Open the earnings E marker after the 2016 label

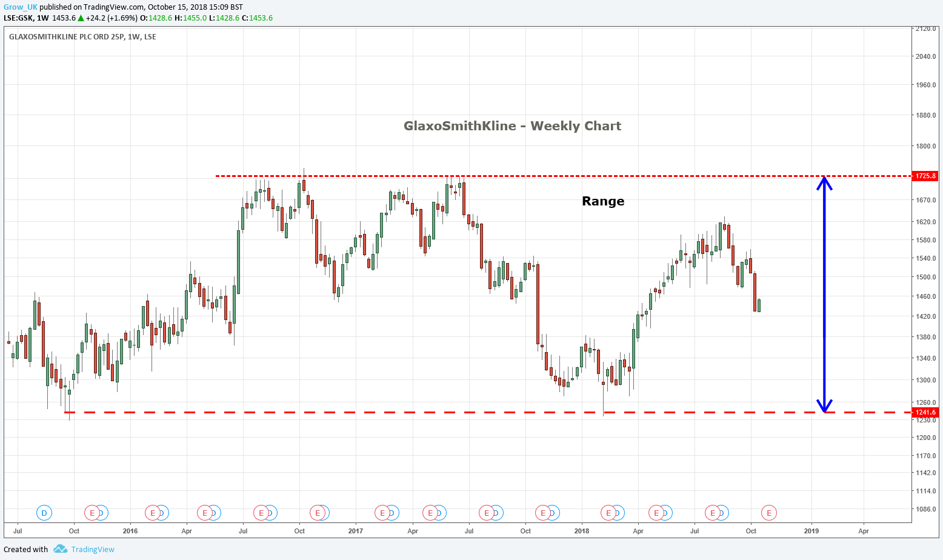coord(153,513)
